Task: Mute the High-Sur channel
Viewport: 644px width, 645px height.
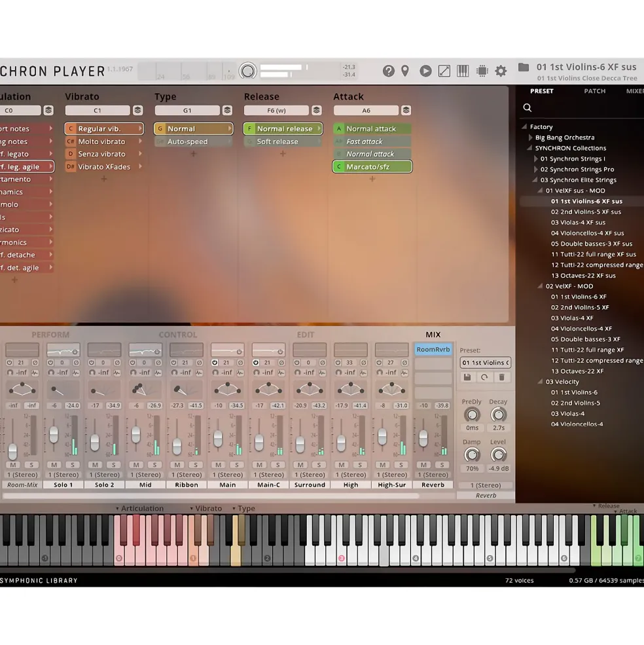Action: [x=382, y=465]
